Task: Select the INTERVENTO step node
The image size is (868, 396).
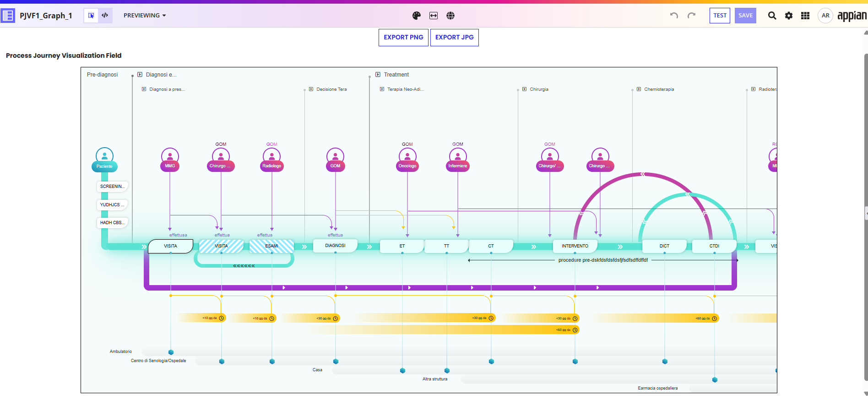Action: [x=575, y=246]
